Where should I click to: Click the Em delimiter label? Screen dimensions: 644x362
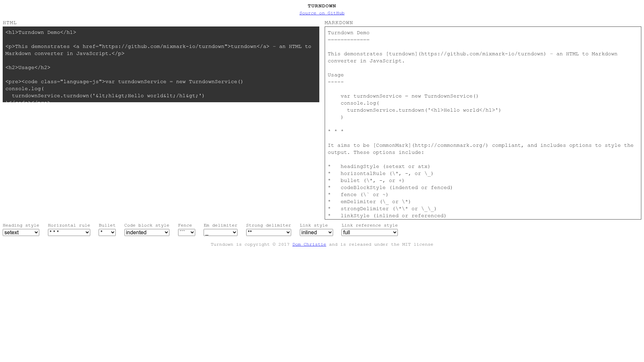pos(220,225)
